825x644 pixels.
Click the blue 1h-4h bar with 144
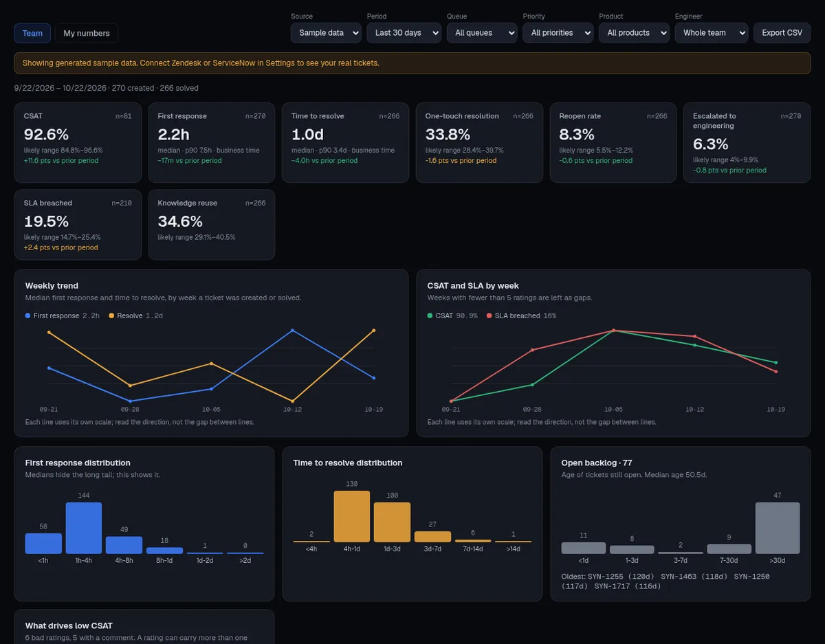(x=84, y=528)
